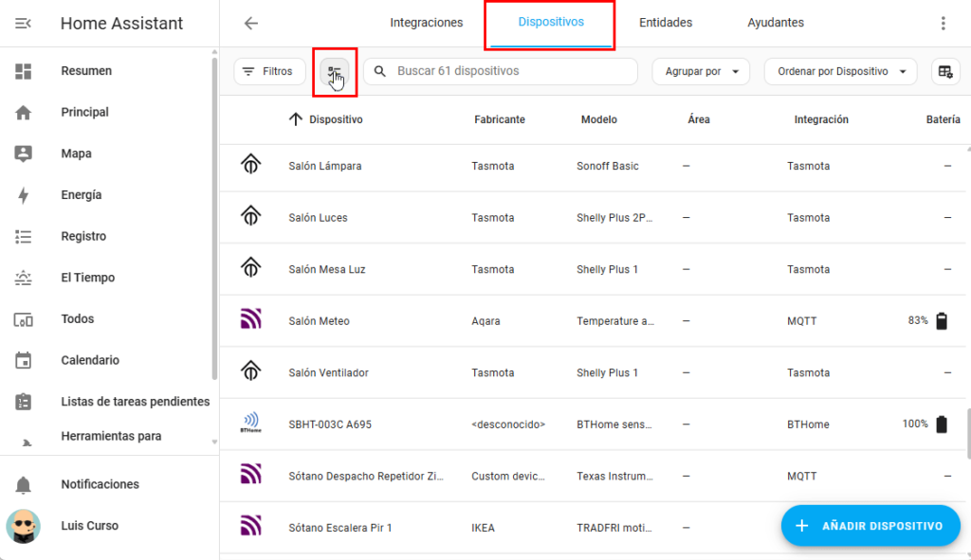Open Notificaciones bell in sidebar

click(24, 484)
